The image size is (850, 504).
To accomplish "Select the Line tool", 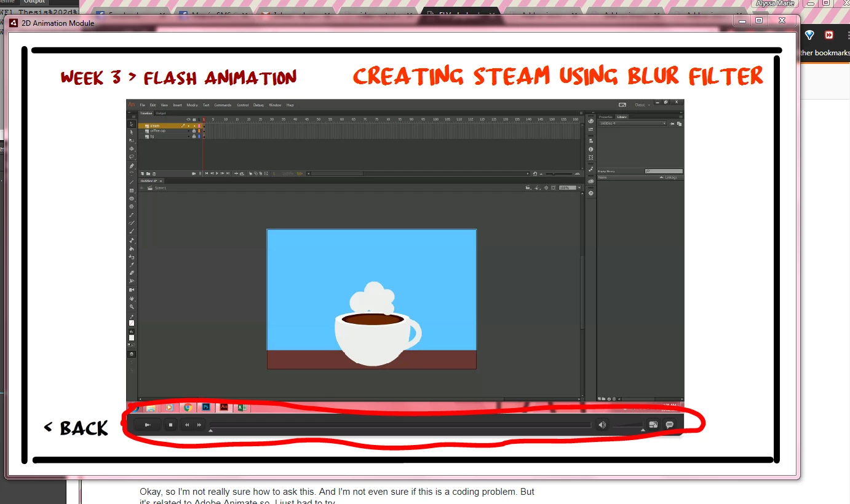I will click(132, 183).
